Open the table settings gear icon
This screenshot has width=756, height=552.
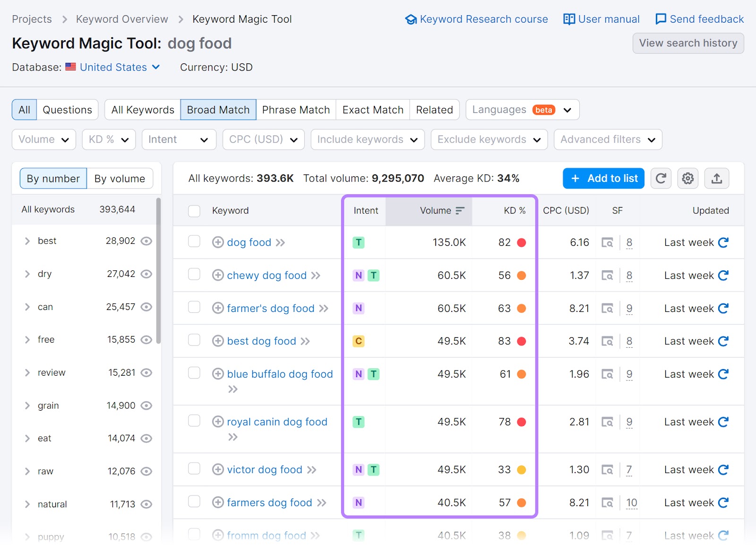tap(688, 178)
